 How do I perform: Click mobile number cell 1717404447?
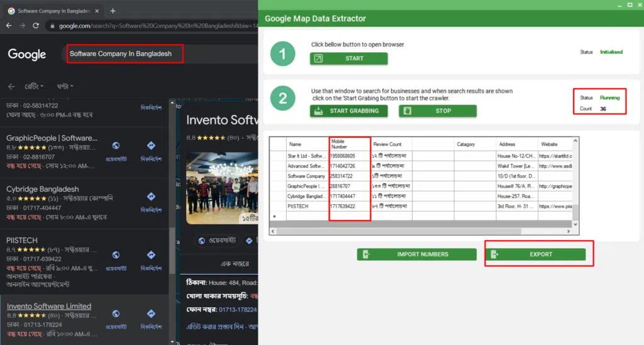350,196
